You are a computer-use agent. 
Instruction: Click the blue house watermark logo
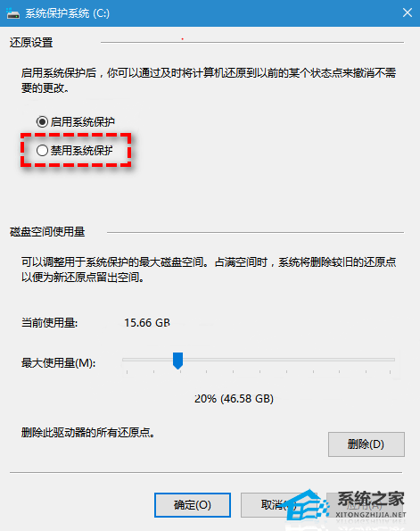(307, 506)
